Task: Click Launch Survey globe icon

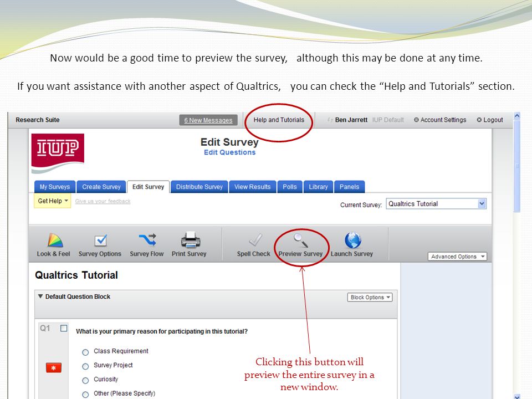Action: coord(353,240)
